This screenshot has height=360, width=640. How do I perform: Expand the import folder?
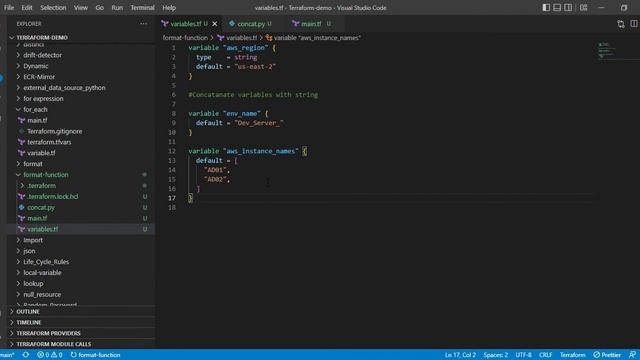(33, 240)
